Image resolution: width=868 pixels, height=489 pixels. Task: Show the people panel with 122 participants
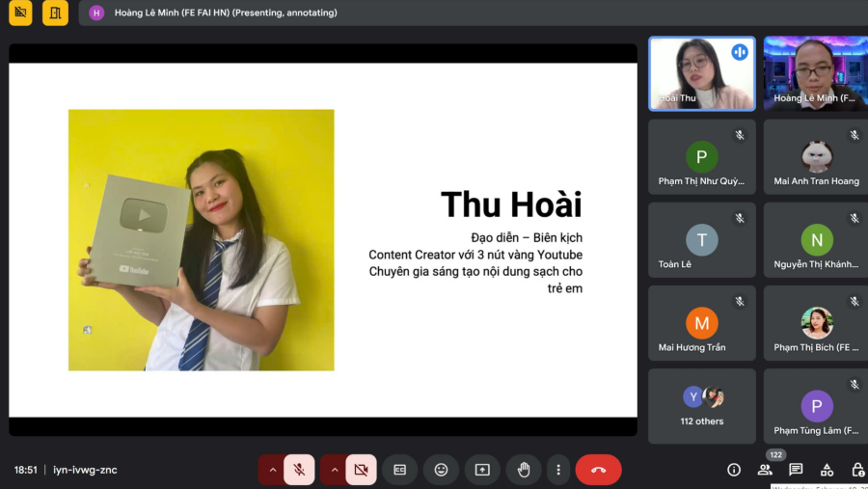(765, 470)
